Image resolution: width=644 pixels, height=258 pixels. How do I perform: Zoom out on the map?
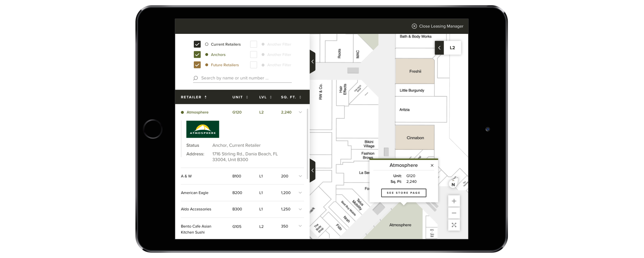[x=454, y=213]
